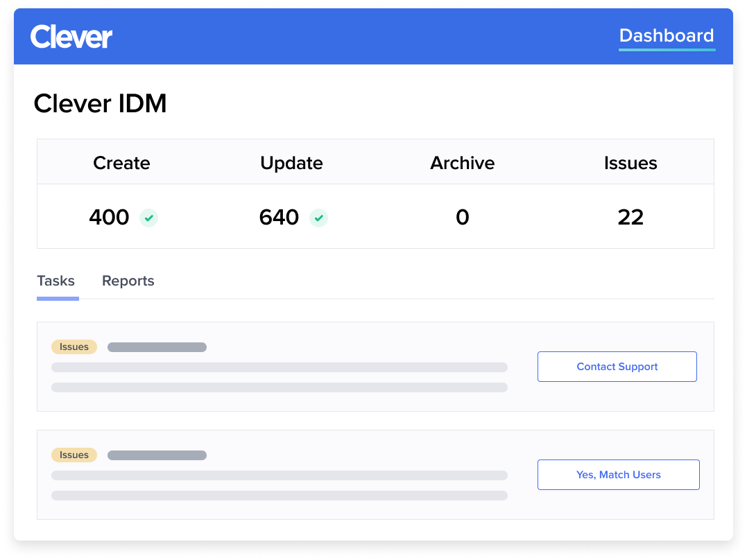Click the Issues column header

point(630,163)
